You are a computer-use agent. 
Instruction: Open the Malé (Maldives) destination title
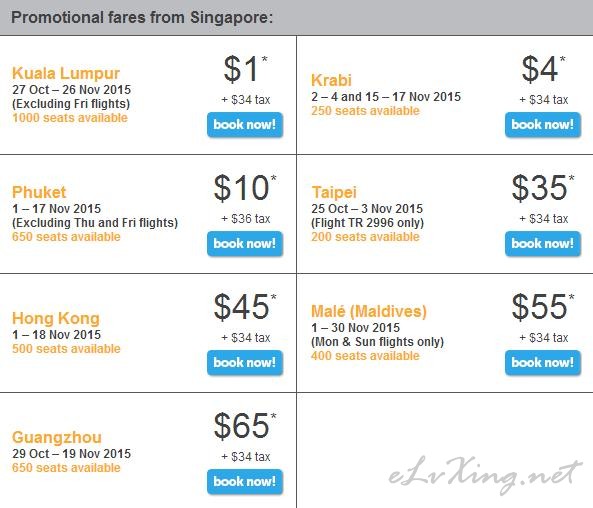(369, 311)
